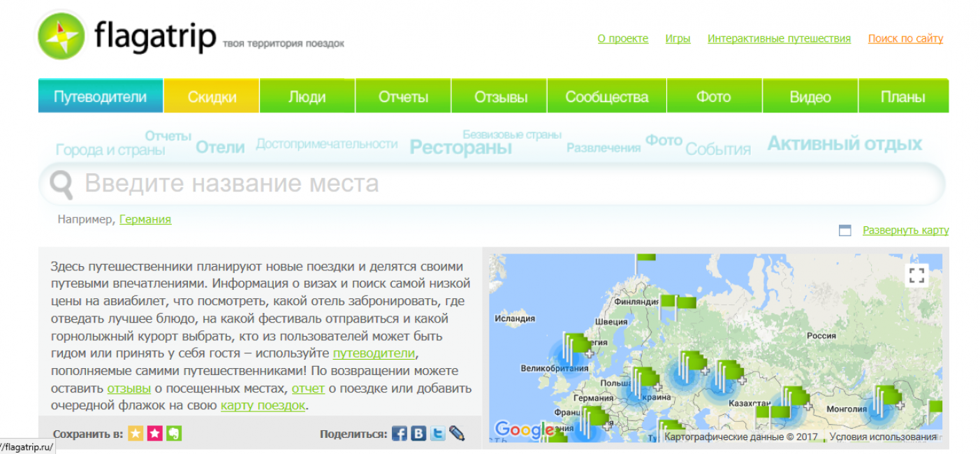Share the page on Facebook
The image size is (980, 454).
click(x=400, y=434)
